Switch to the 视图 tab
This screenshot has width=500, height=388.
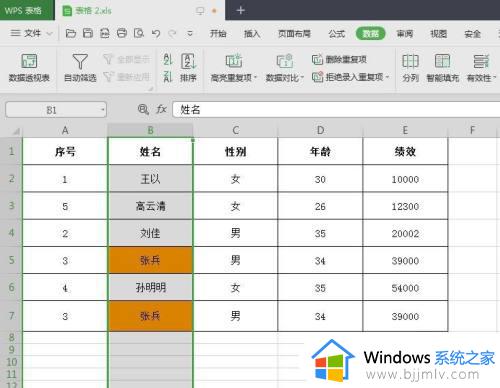point(438,34)
